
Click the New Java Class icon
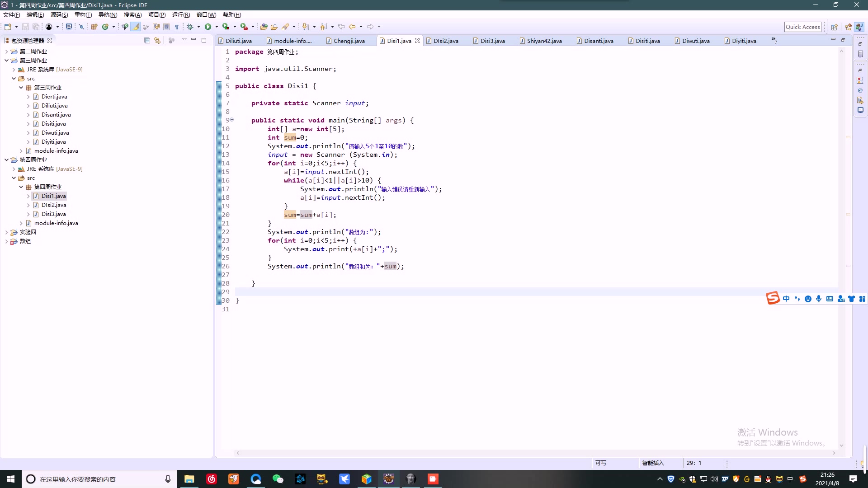[x=105, y=27]
